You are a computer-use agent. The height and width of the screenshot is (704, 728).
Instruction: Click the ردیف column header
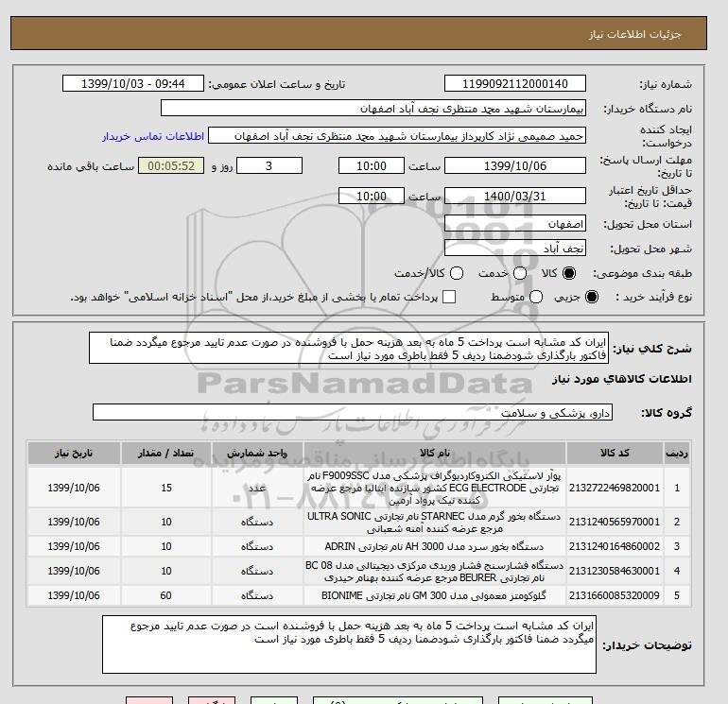click(677, 453)
